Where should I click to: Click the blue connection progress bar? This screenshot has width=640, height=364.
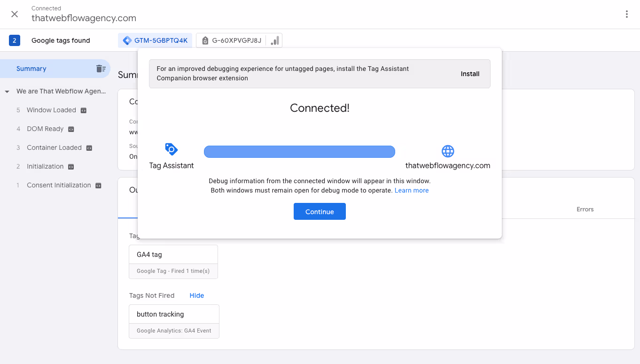pos(299,151)
